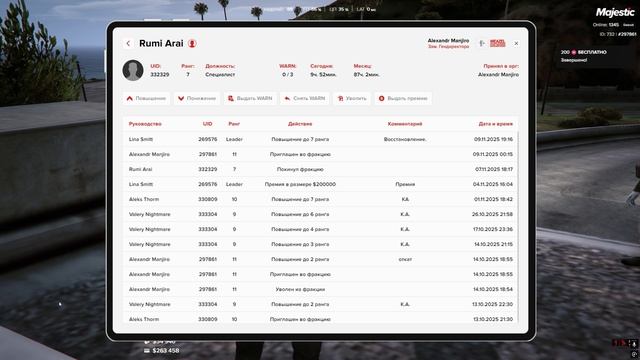Screen dimensions: 640x360
Task: Click the WARN counter 0 / 3
Action: [287, 75]
